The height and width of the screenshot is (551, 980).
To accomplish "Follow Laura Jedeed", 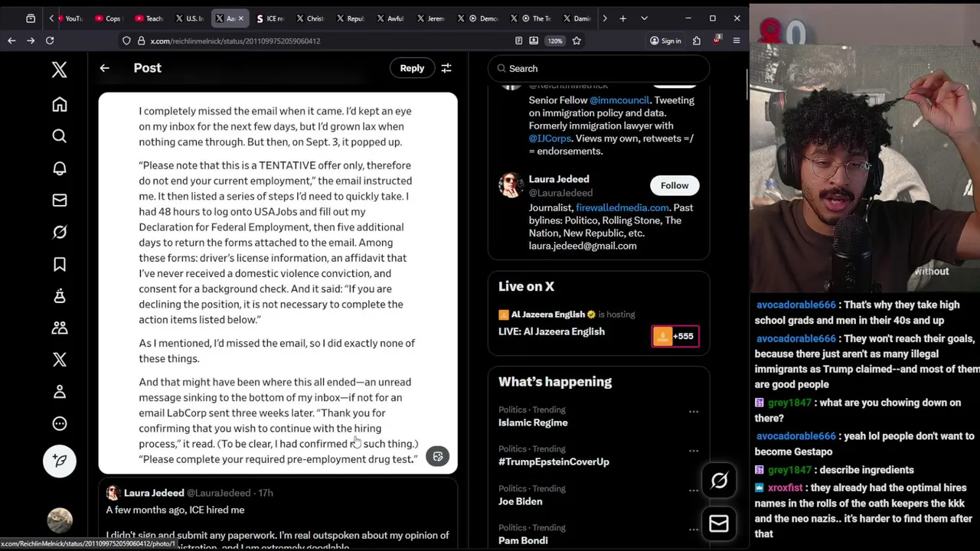I will coord(675,185).
